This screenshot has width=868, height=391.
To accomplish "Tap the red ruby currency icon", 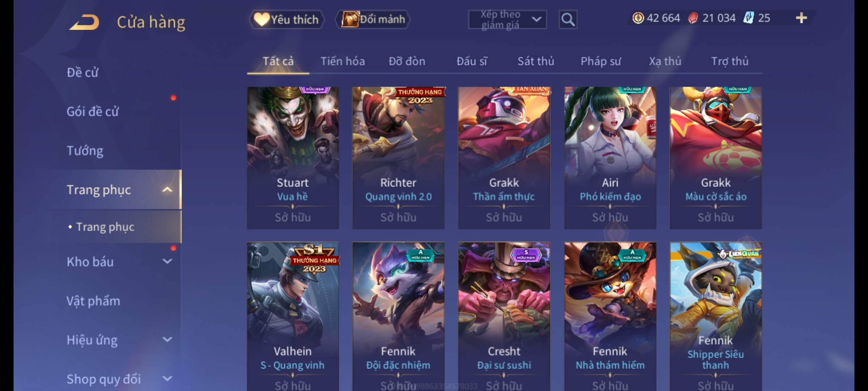I will click(x=693, y=18).
